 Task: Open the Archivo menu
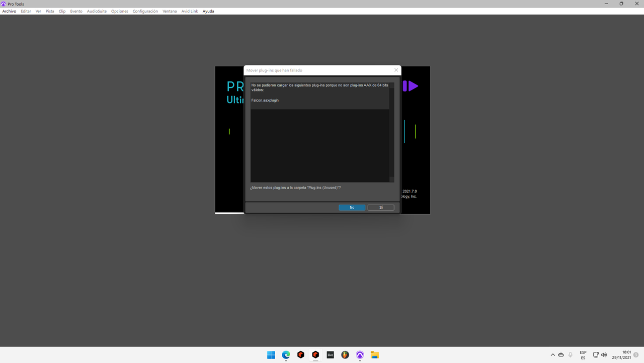point(9,11)
